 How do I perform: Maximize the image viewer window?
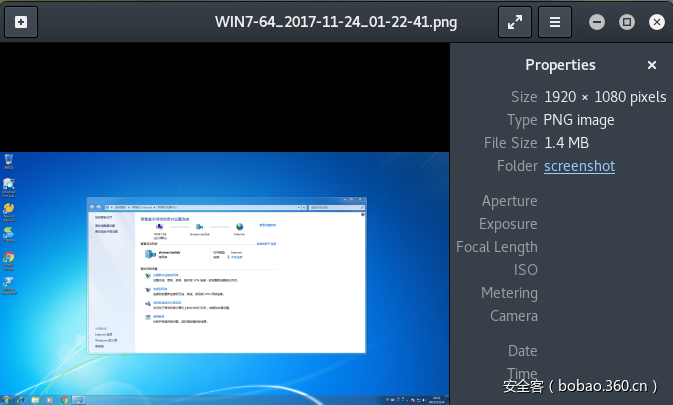click(627, 21)
